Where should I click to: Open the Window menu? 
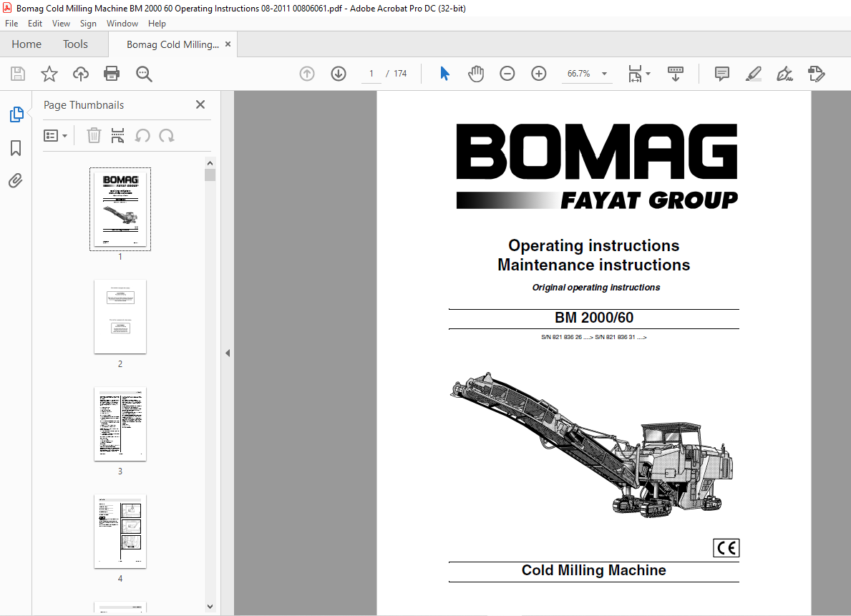[122, 24]
